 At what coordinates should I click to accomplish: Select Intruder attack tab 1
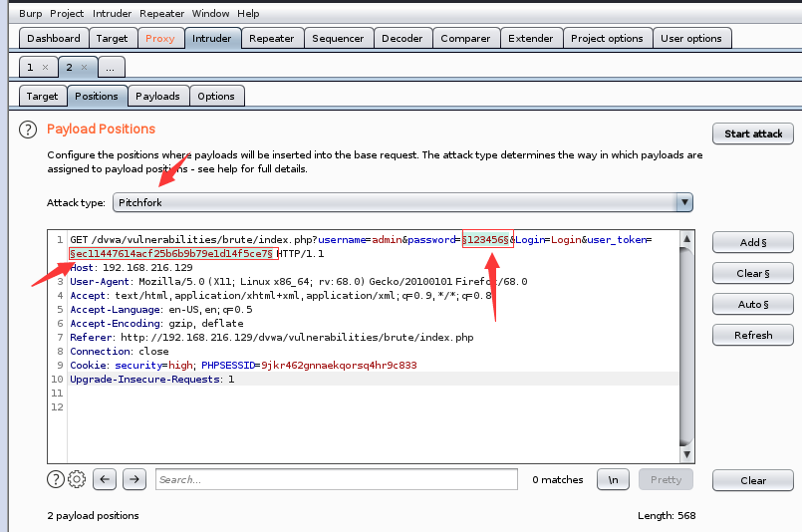pyautogui.click(x=30, y=68)
